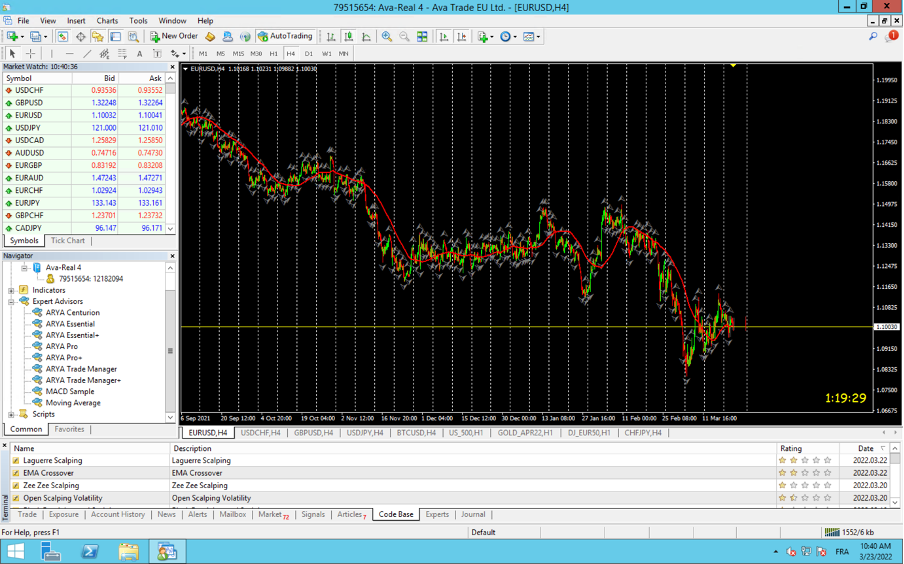The height and width of the screenshot is (564, 904).
Task: Toggle chart Auto Scroll
Action: 444,36
